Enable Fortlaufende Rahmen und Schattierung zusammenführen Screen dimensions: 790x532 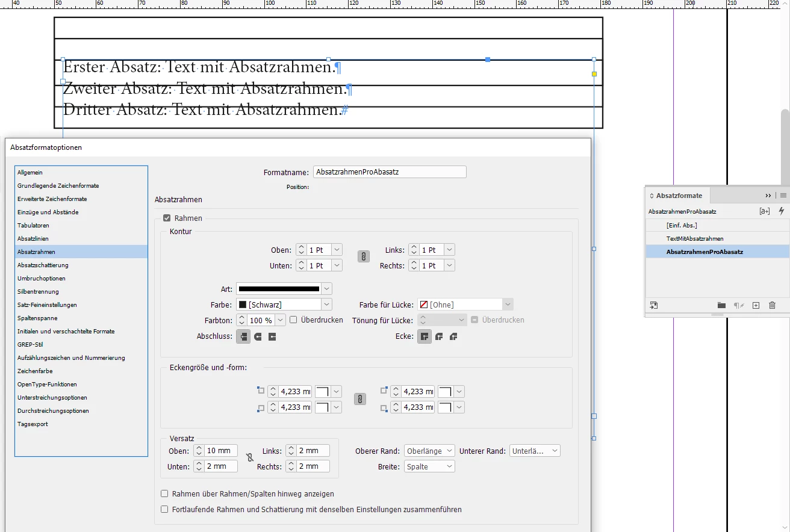164,509
